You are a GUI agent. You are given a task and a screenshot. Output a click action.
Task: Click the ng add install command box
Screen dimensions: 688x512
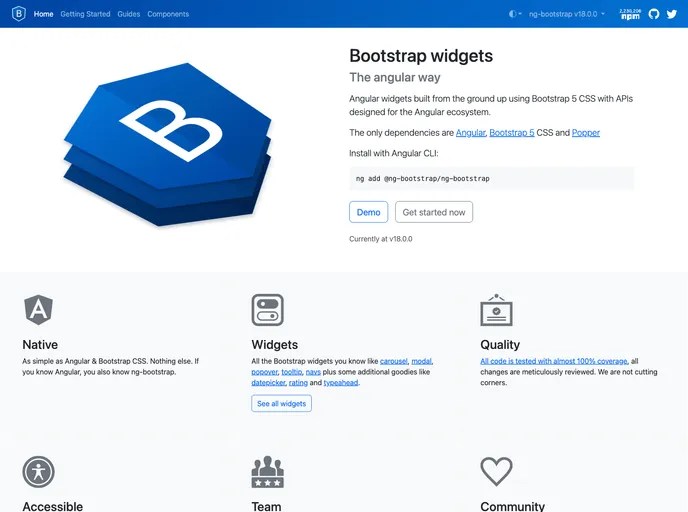click(491, 179)
